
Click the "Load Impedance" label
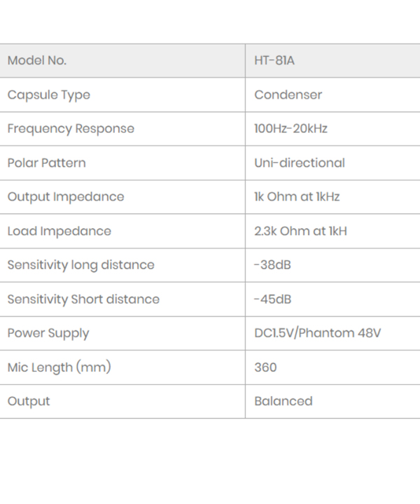(x=59, y=231)
